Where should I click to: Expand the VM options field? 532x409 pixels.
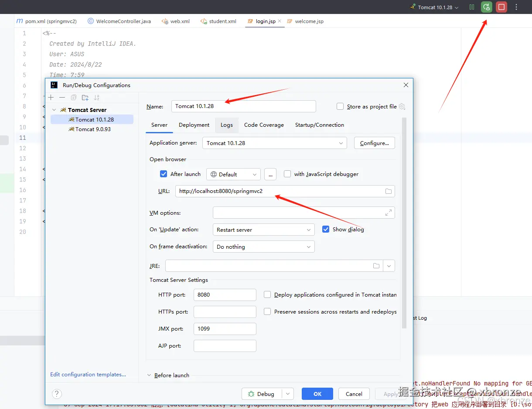click(388, 213)
